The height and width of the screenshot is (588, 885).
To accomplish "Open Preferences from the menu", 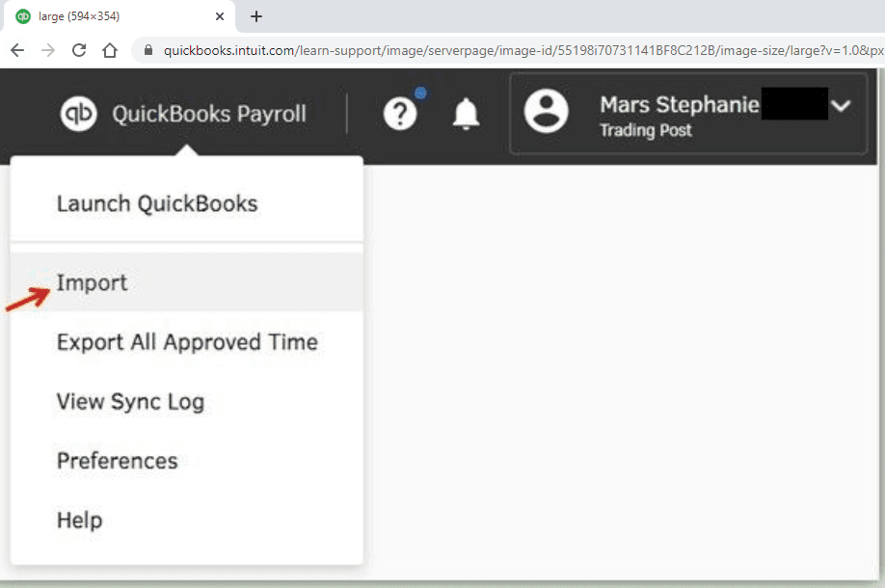I will 117,461.
